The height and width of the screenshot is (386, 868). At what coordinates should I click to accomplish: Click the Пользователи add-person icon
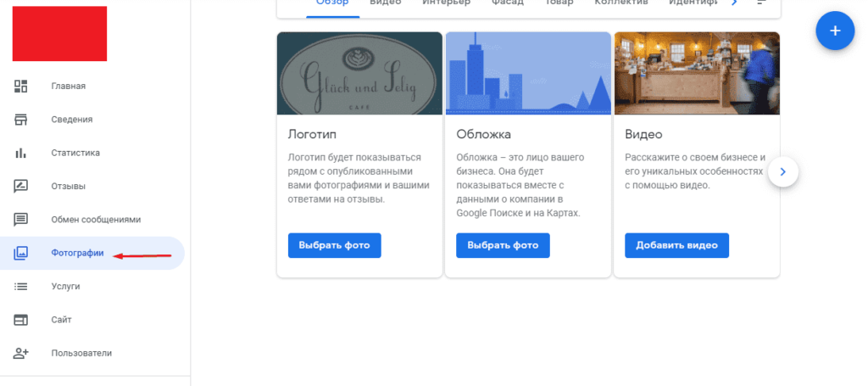(x=21, y=353)
